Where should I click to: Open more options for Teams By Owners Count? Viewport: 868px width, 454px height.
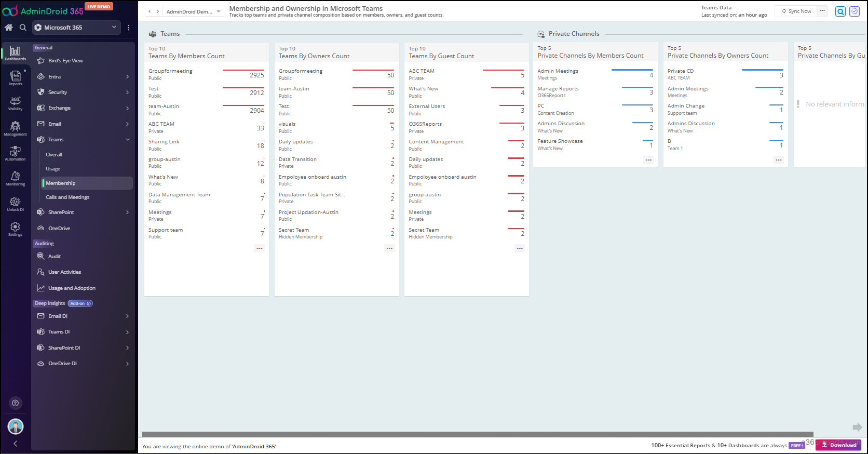(x=389, y=248)
